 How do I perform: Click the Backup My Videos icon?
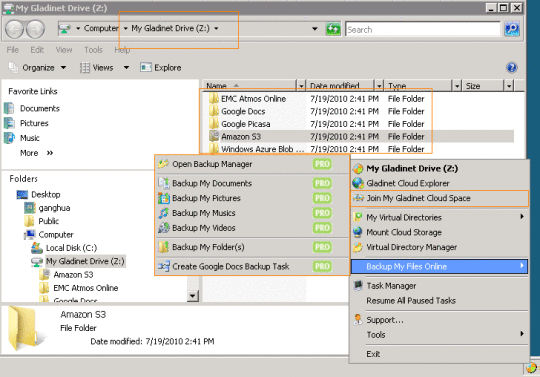(x=163, y=228)
